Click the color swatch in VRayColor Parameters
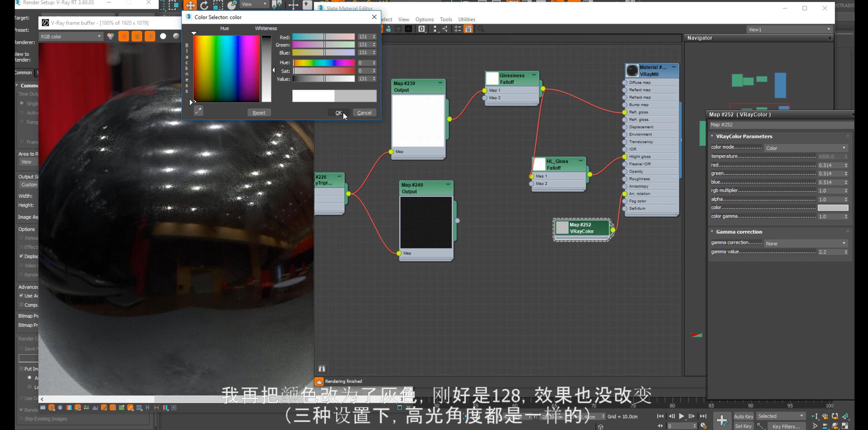The height and width of the screenshot is (430, 868). 833,208
